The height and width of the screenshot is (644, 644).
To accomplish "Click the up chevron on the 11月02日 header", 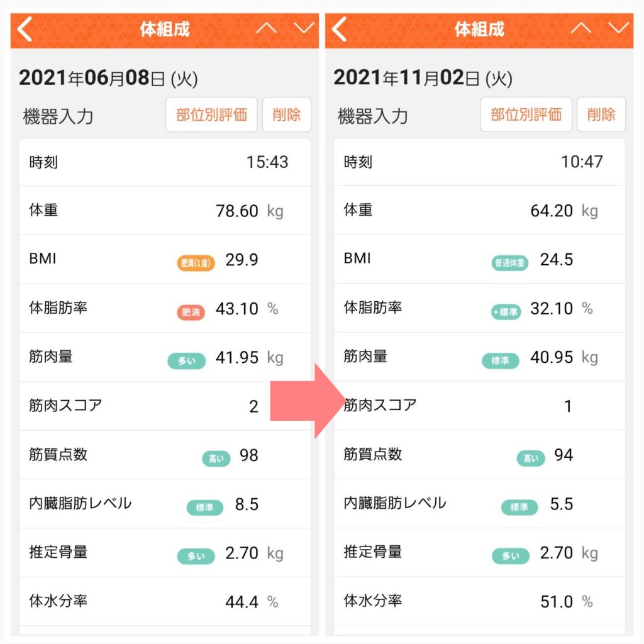I will pos(580,29).
